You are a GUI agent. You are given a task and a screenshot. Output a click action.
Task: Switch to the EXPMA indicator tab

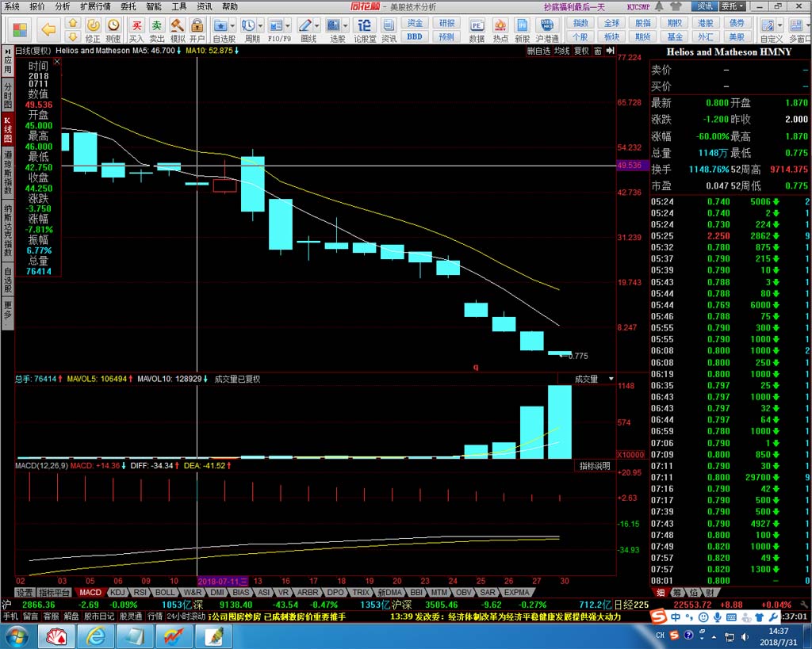coord(517,592)
